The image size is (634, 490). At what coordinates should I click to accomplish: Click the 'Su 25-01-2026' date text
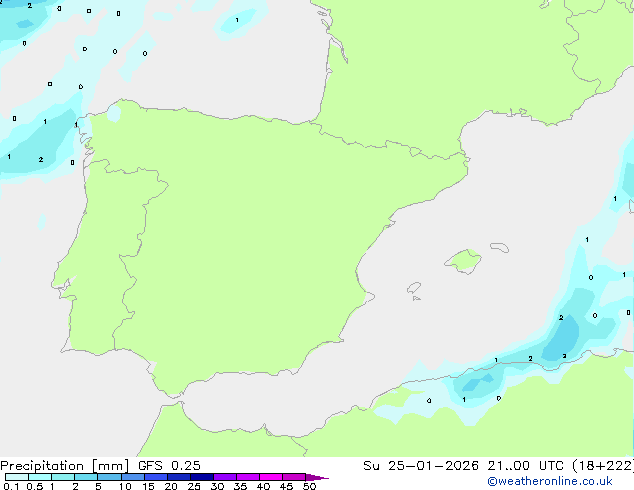421,466
